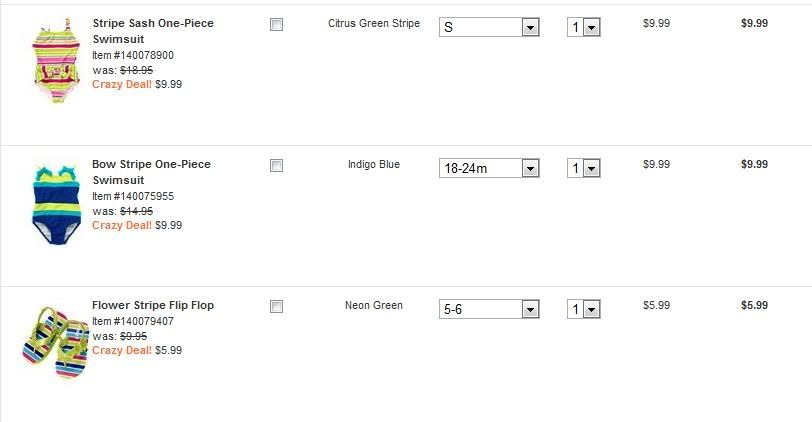Click the Citrus Green Stripe color label
Screen dimensions: 812x422
click(x=374, y=23)
